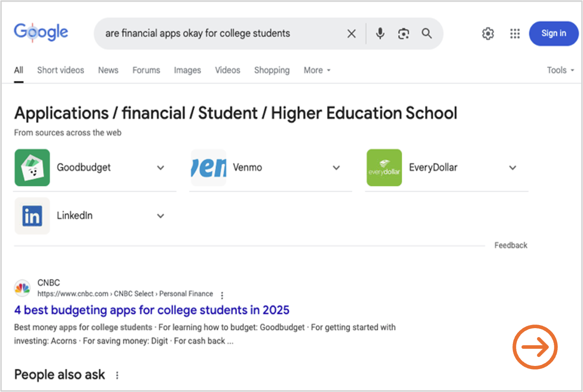Click the magnifying glass search icon

coord(427,33)
